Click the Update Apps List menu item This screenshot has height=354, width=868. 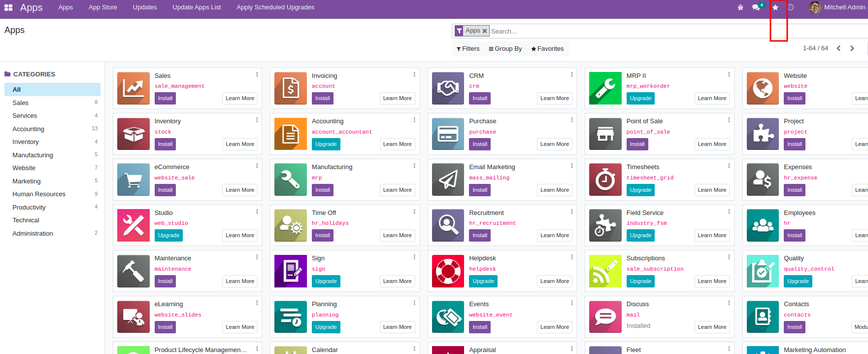pos(197,7)
